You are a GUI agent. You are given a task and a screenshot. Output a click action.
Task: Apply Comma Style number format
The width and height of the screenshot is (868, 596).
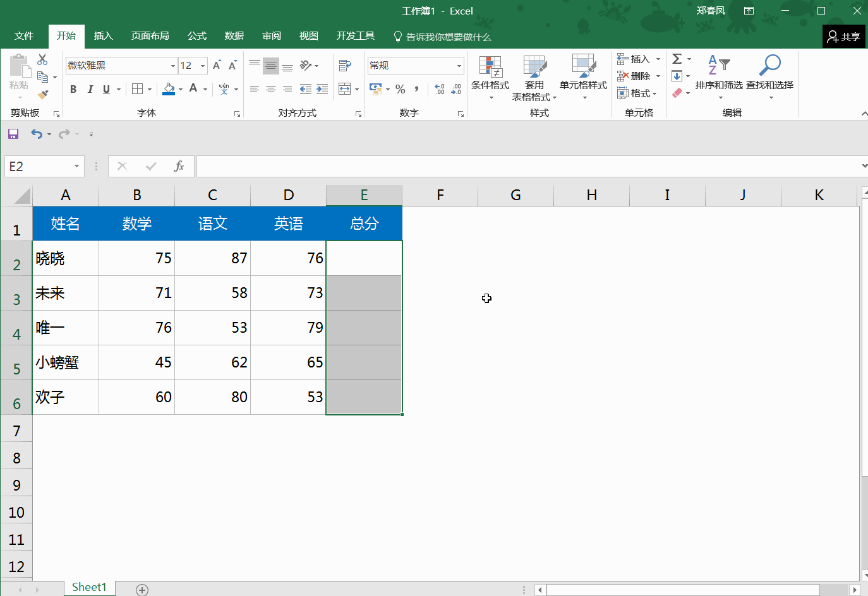point(417,89)
